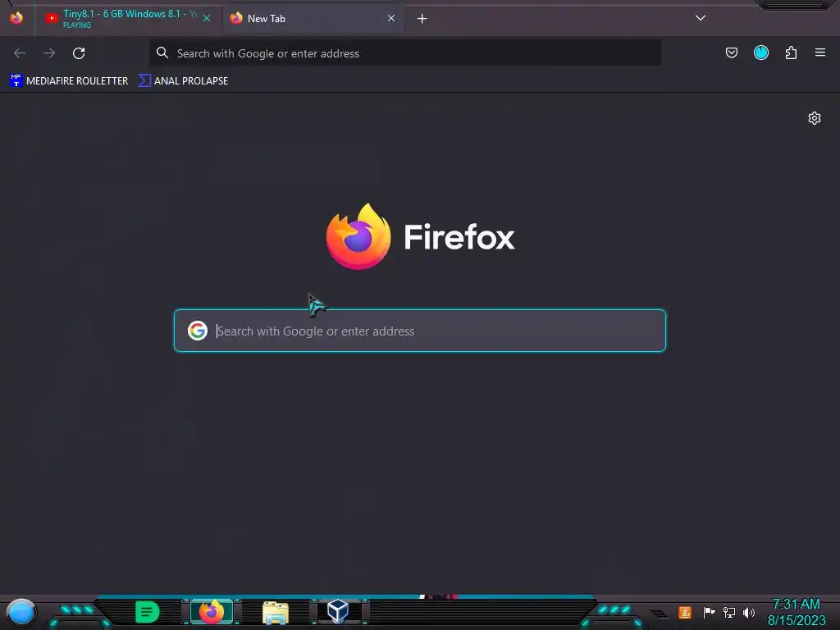Open MEDIAFIRE ROULETTER bookmark
Image resolution: width=840 pixels, height=630 pixels.
[x=69, y=81]
